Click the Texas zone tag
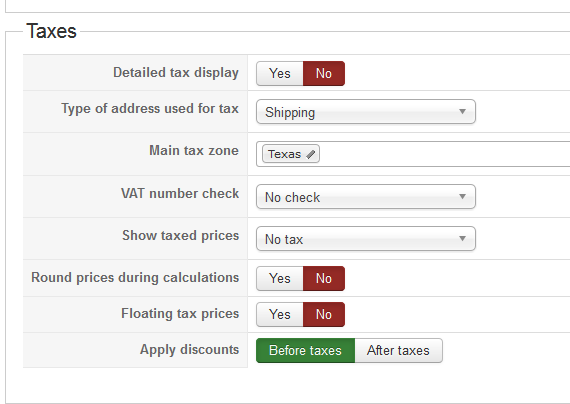This screenshot has width=570, height=404. [x=285, y=154]
